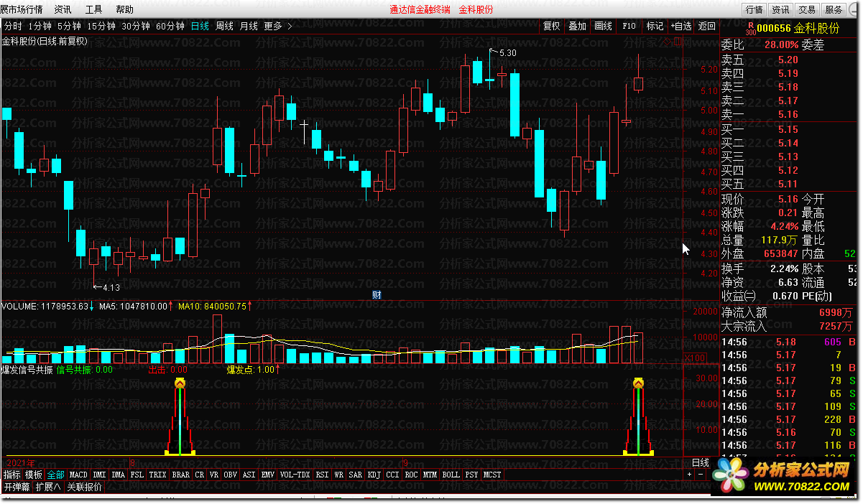This screenshot has width=863, height=504.
Task: Click the 卖一 price 5.16
Action: click(788, 115)
